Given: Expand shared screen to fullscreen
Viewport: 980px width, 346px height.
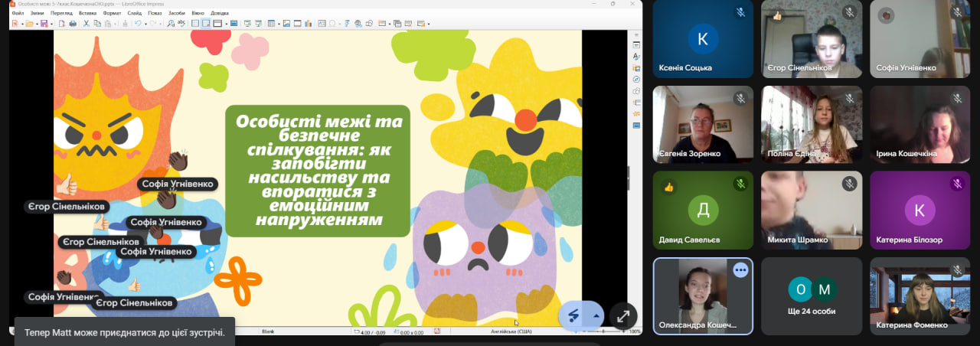Looking at the screenshot, I should tap(623, 315).
